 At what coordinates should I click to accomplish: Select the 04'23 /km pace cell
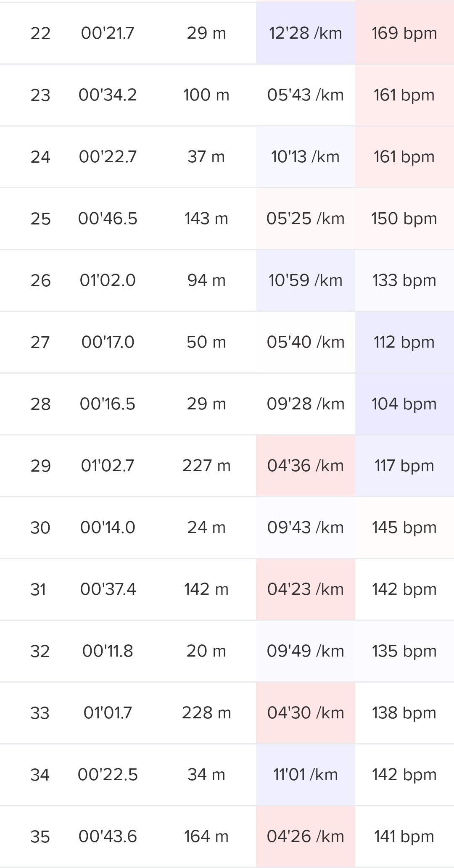coord(305,589)
